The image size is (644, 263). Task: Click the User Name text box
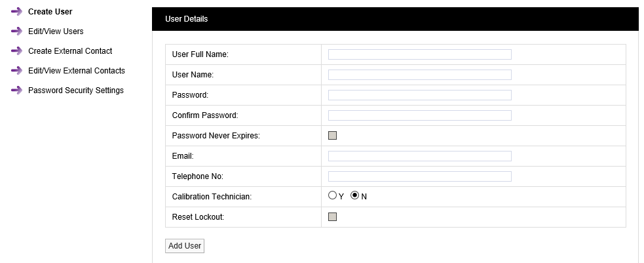click(419, 75)
